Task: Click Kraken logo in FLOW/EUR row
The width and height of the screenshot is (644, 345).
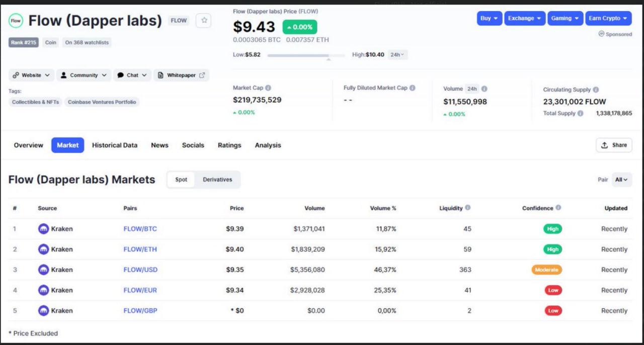Action: tap(44, 290)
